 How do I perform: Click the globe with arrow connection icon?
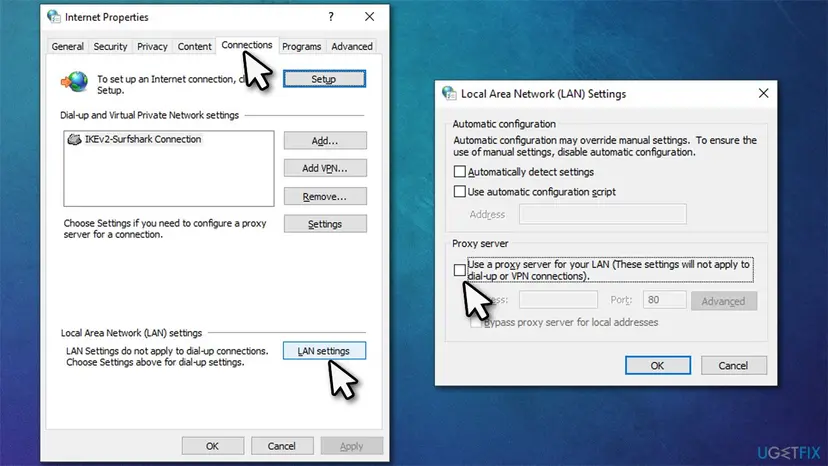[74, 82]
